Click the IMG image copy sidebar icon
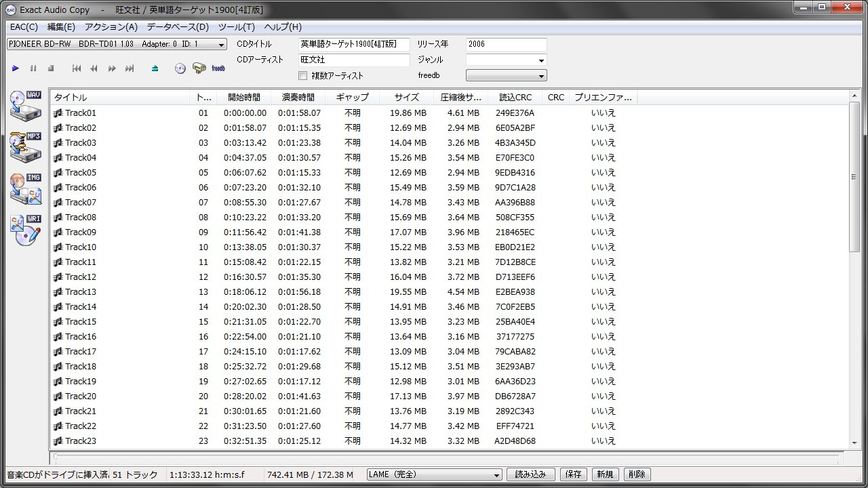This screenshot has width=868, height=488. point(26,189)
